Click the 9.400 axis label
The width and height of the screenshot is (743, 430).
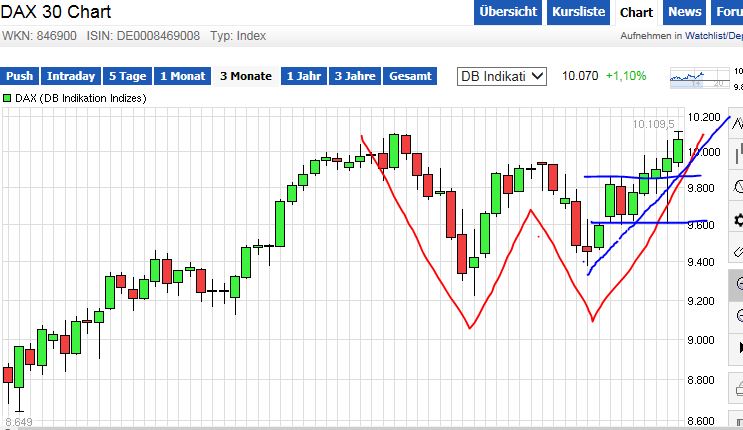pos(701,262)
